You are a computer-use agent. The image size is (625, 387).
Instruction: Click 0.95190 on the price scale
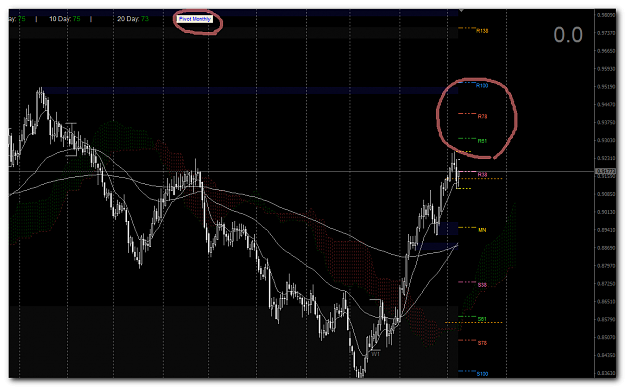605,86
